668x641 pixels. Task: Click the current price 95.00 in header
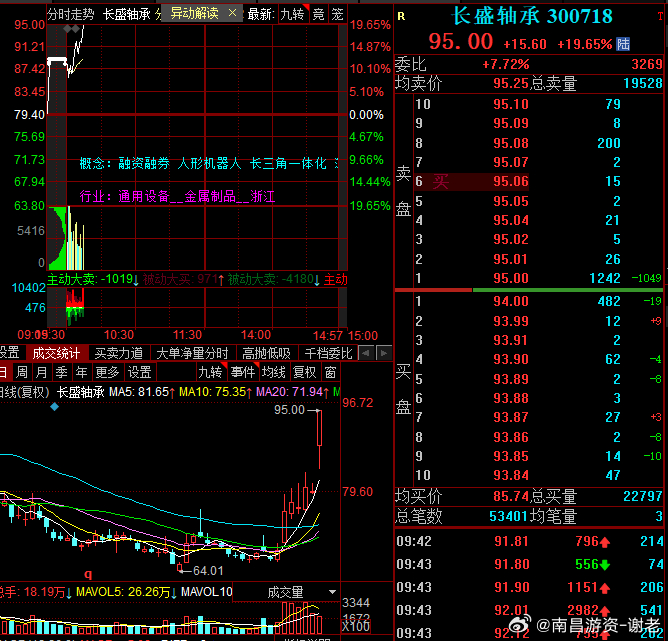click(x=461, y=42)
